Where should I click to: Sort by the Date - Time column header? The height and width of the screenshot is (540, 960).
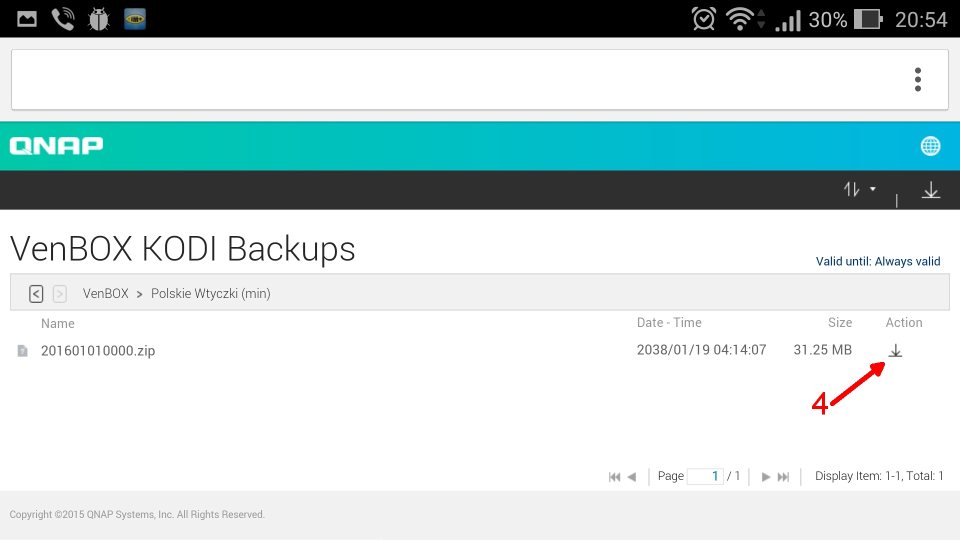669,323
